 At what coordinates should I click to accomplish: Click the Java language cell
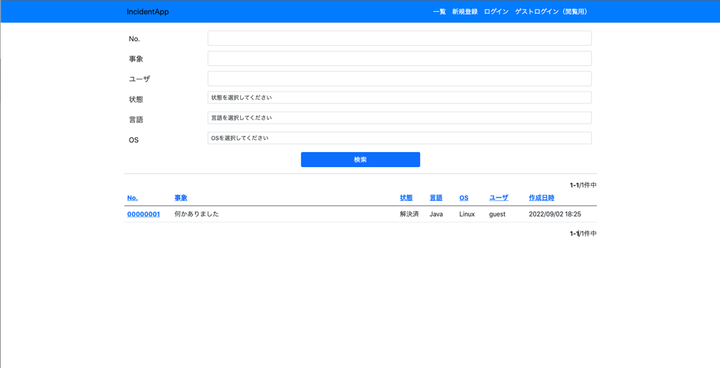tap(436, 214)
